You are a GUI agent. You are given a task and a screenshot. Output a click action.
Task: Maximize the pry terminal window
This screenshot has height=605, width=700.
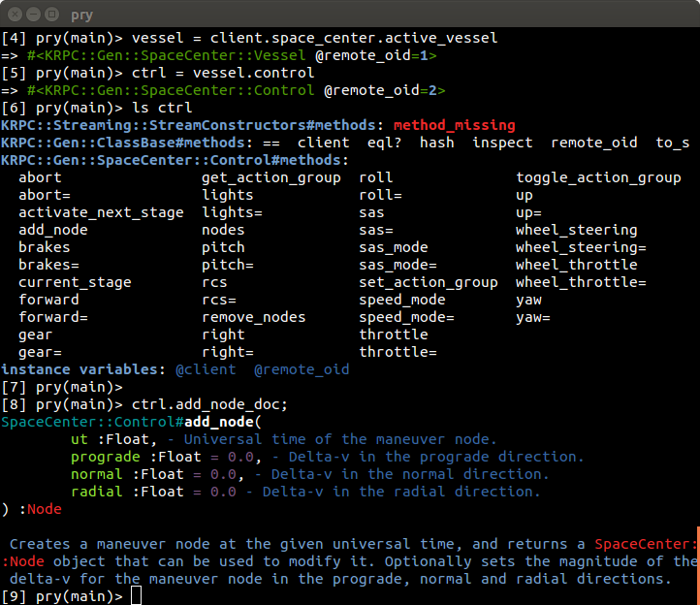[x=51, y=15]
